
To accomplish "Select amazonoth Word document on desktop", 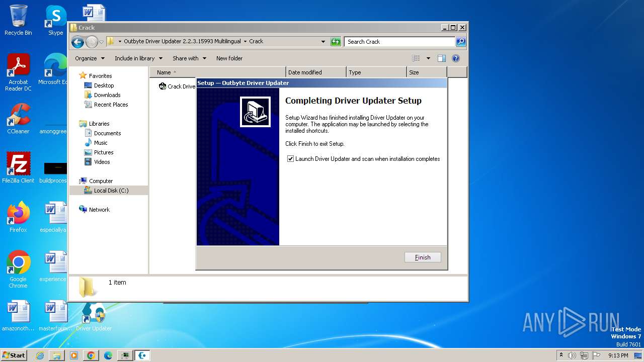I will click(x=18, y=316).
